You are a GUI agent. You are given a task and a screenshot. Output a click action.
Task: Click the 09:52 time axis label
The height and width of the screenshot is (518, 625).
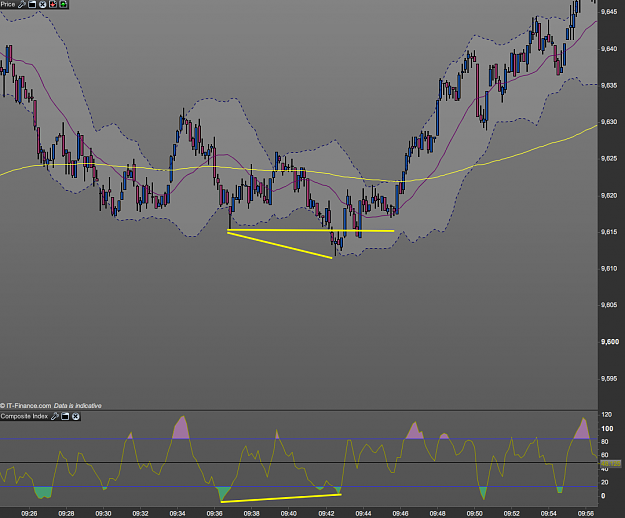point(512,514)
